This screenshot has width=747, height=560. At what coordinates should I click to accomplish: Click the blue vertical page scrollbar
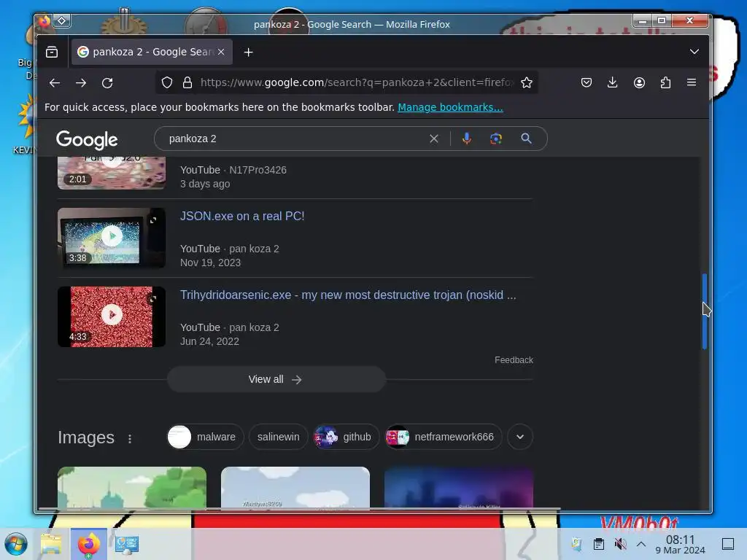point(704,311)
